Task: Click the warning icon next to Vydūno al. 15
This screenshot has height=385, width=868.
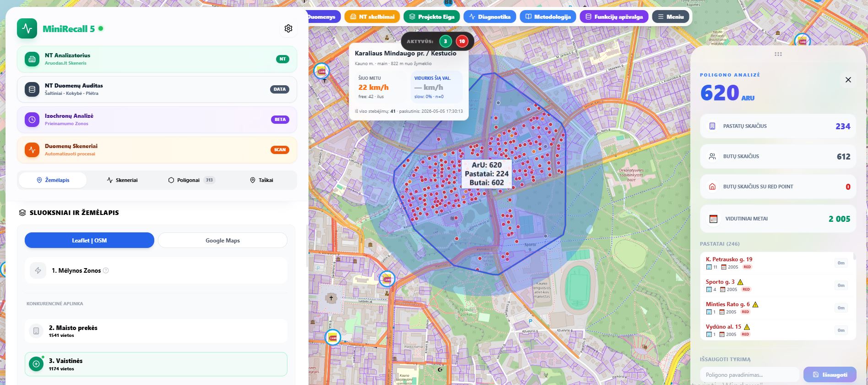Action: (x=747, y=327)
